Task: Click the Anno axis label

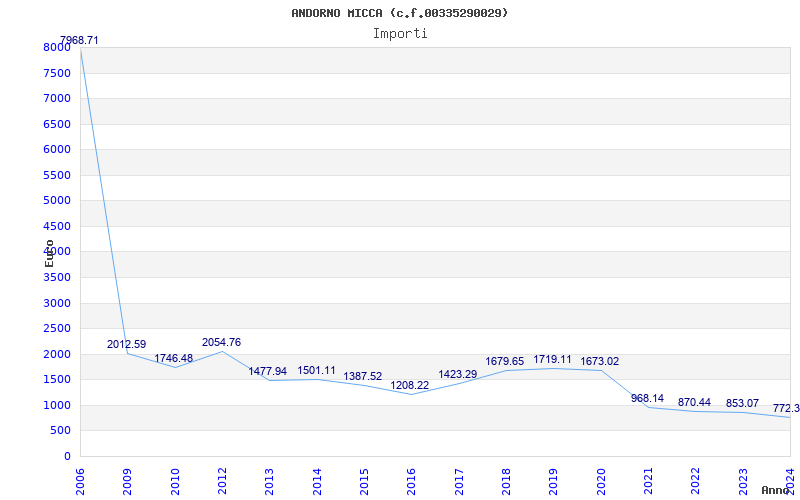Action: pyautogui.click(x=775, y=490)
